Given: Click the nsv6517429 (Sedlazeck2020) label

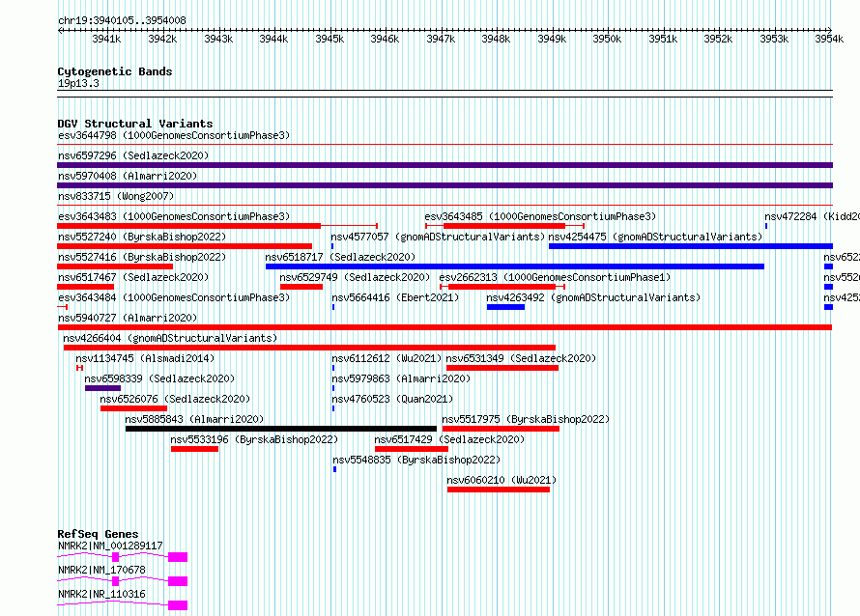Looking at the screenshot, I should (x=449, y=439).
